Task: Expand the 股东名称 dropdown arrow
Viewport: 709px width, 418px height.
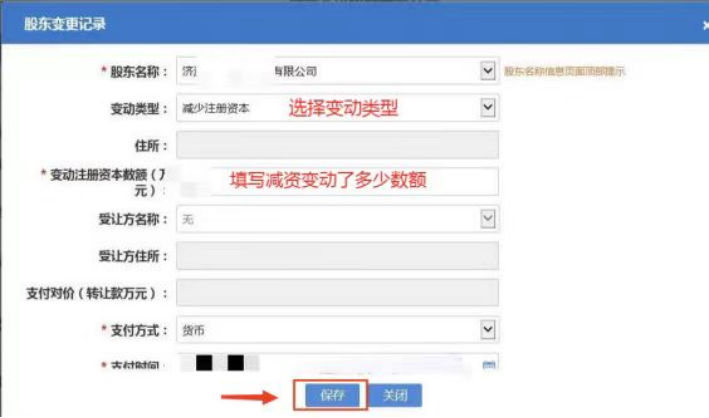Action: coord(488,71)
